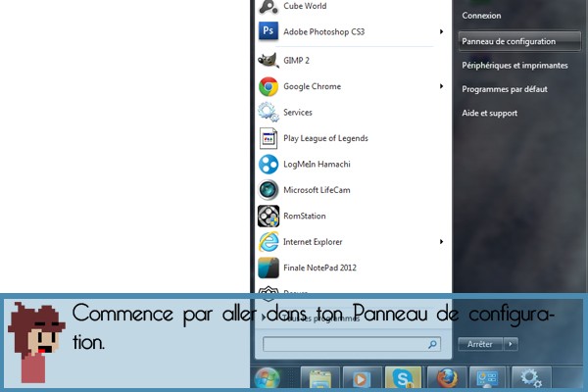Image resolution: width=588 pixels, height=392 pixels.
Task: Click the Play League of Legends icon
Action: click(x=269, y=138)
